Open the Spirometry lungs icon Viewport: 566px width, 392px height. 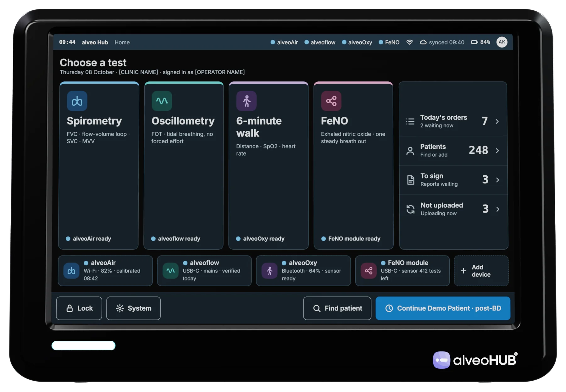point(77,101)
